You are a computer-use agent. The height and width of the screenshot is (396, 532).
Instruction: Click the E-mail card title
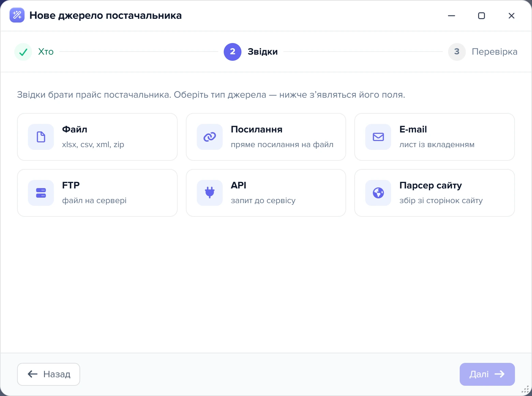(413, 129)
